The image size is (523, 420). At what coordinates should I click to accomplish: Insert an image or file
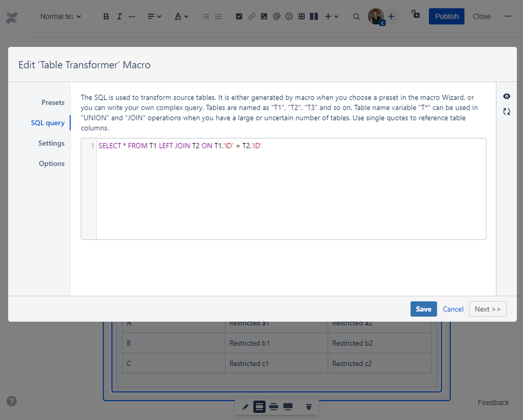tap(264, 16)
